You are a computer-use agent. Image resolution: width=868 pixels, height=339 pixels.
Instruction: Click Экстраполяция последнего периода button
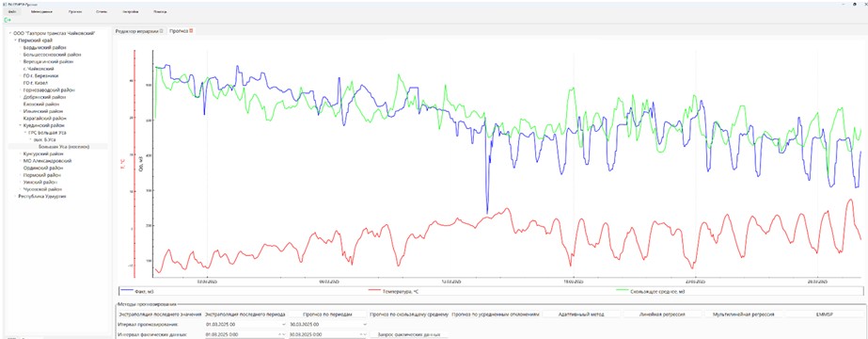245,315
